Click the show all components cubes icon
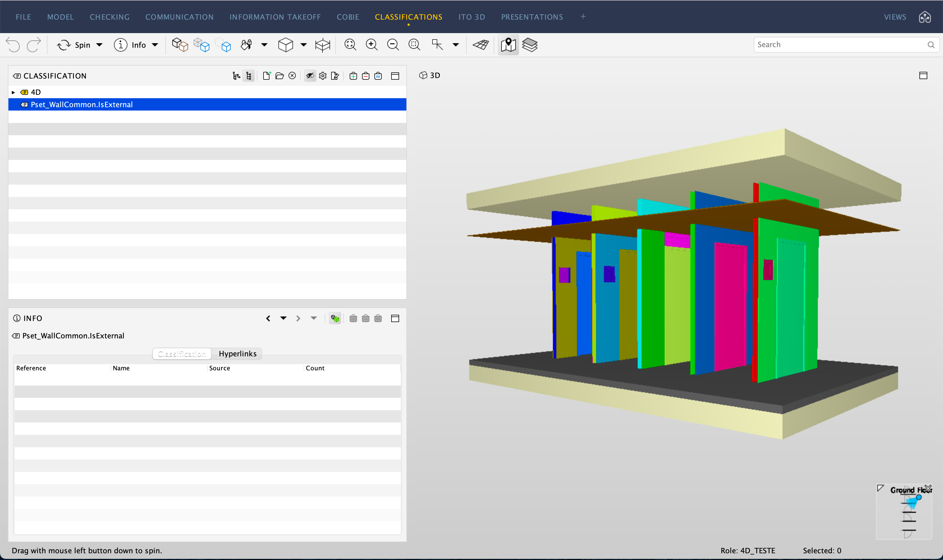Image resolution: width=943 pixels, height=560 pixels. [x=180, y=45]
